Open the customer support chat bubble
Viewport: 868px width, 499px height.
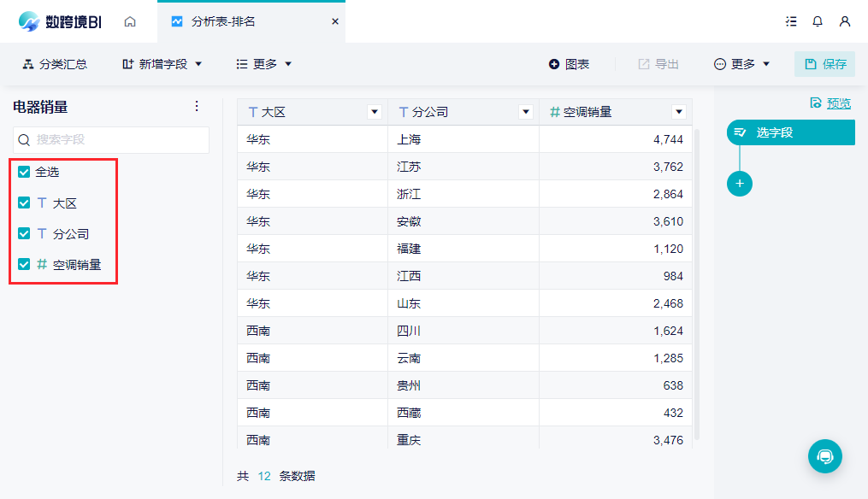(x=825, y=456)
